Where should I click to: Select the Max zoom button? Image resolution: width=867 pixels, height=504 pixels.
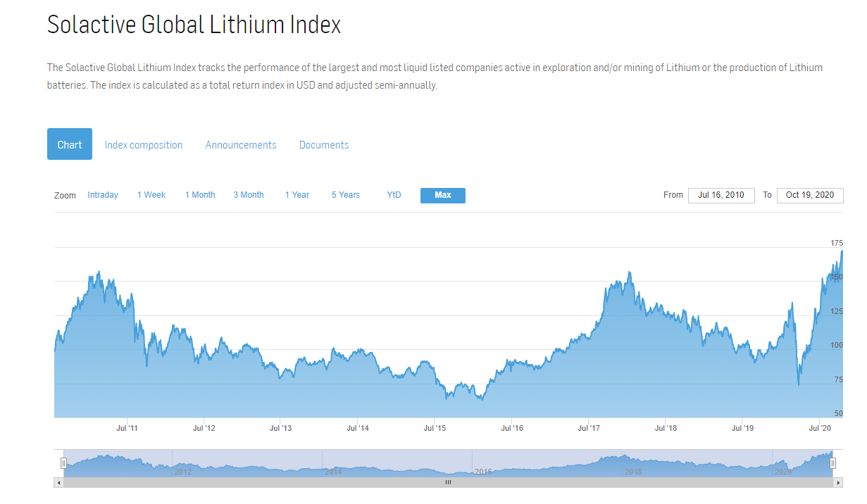[x=443, y=196]
